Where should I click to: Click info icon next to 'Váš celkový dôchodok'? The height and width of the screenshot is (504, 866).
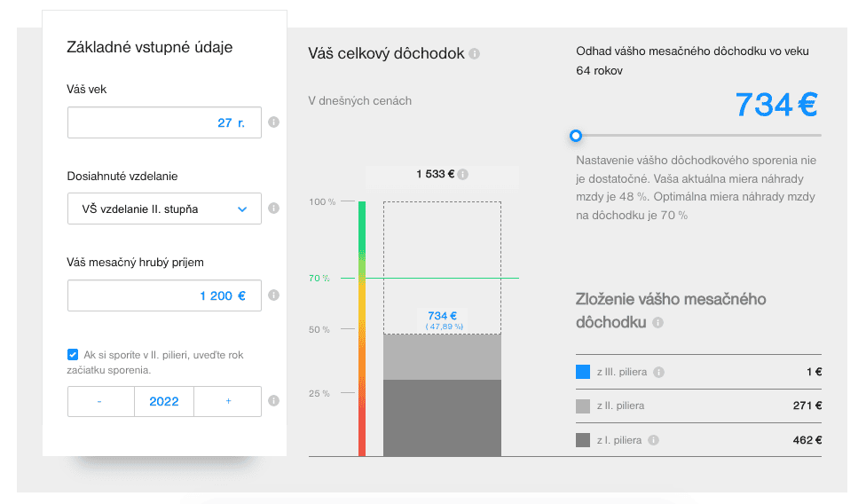tap(475, 54)
